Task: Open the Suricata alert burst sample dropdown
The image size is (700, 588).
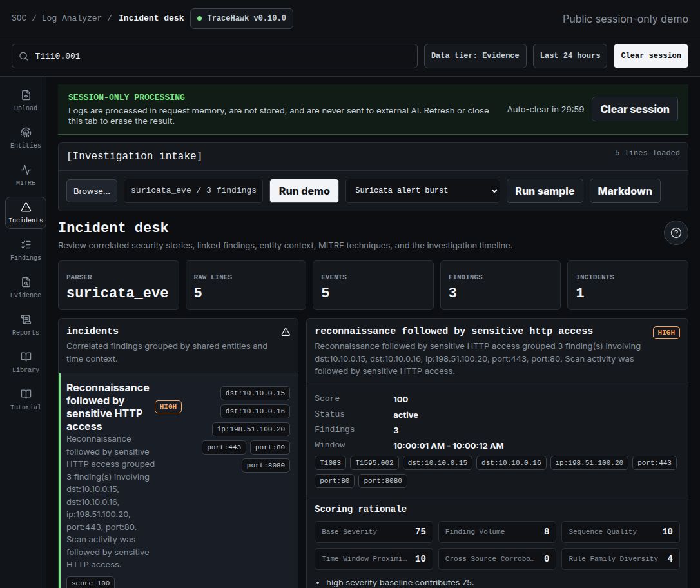Action: (422, 191)
